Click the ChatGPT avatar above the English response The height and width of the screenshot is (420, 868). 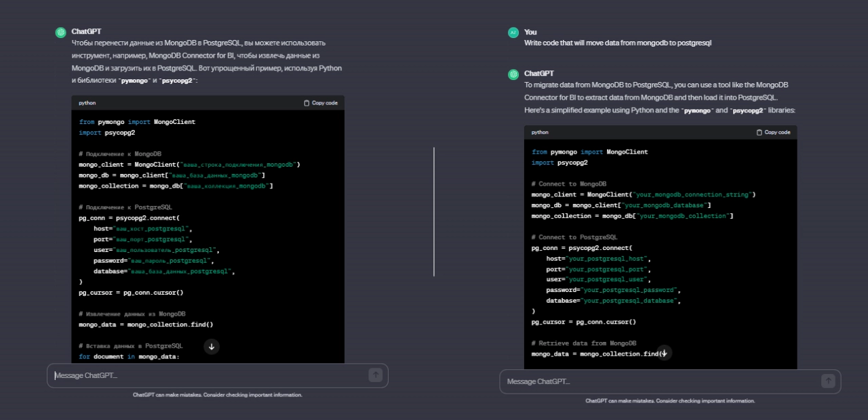click(513, 74)
